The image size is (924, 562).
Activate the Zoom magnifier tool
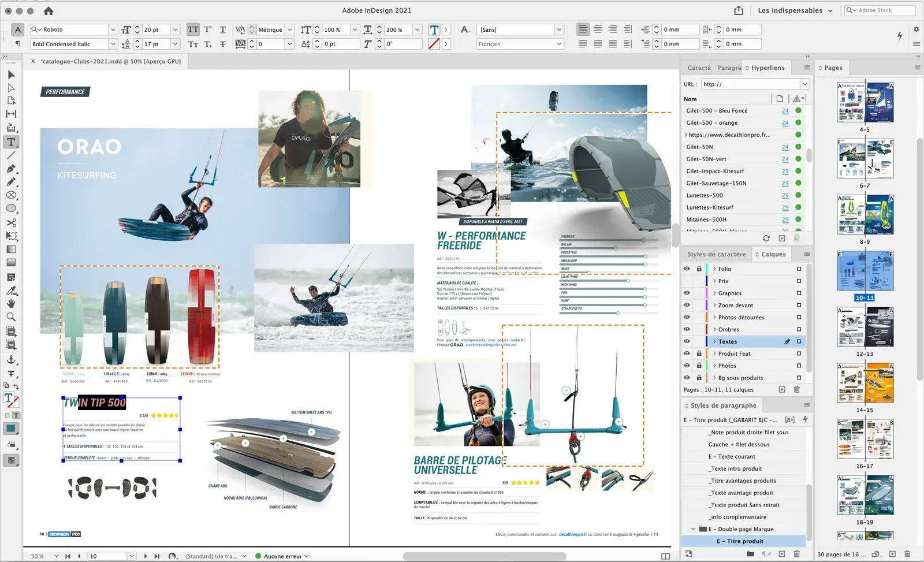[11, 317]
